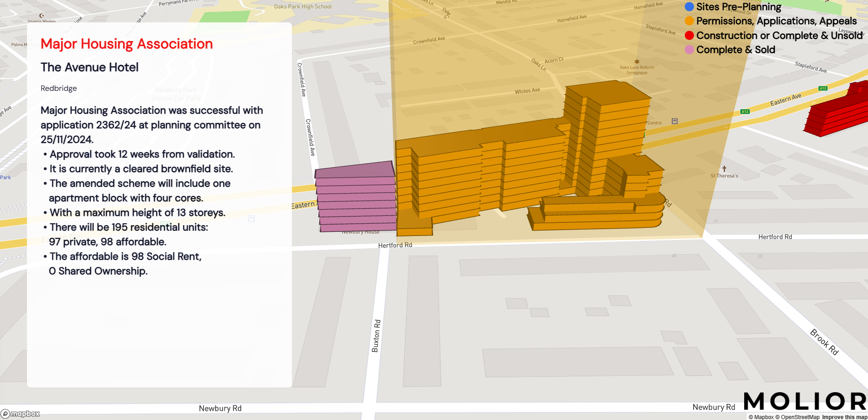Click the Major Housing Association heading
The image size is (868, 420).
(127, 44)
